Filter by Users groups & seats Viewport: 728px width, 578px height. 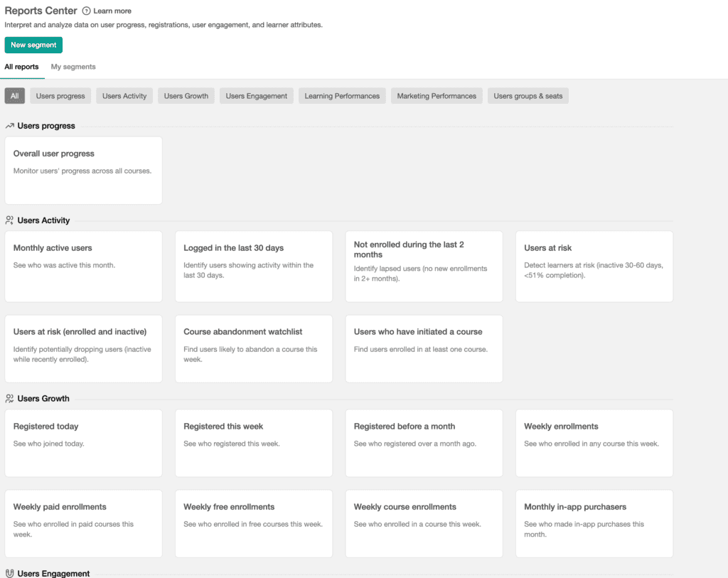[x=528, y=96]
